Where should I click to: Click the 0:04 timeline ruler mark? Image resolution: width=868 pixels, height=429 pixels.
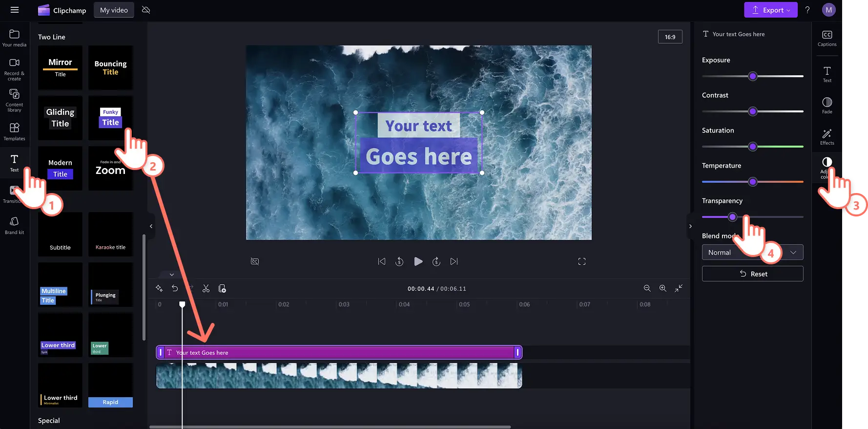tap(404, 304)
